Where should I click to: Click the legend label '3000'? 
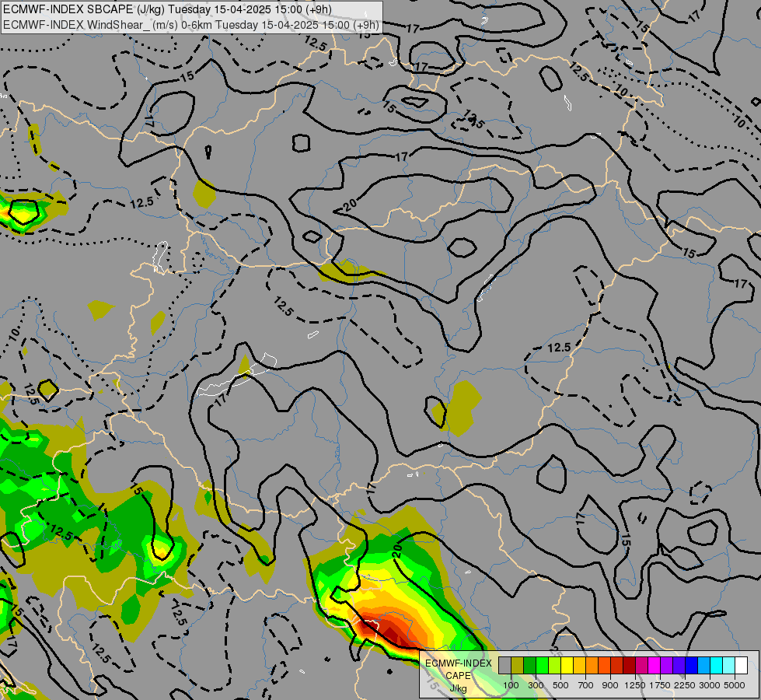[710, 685]
